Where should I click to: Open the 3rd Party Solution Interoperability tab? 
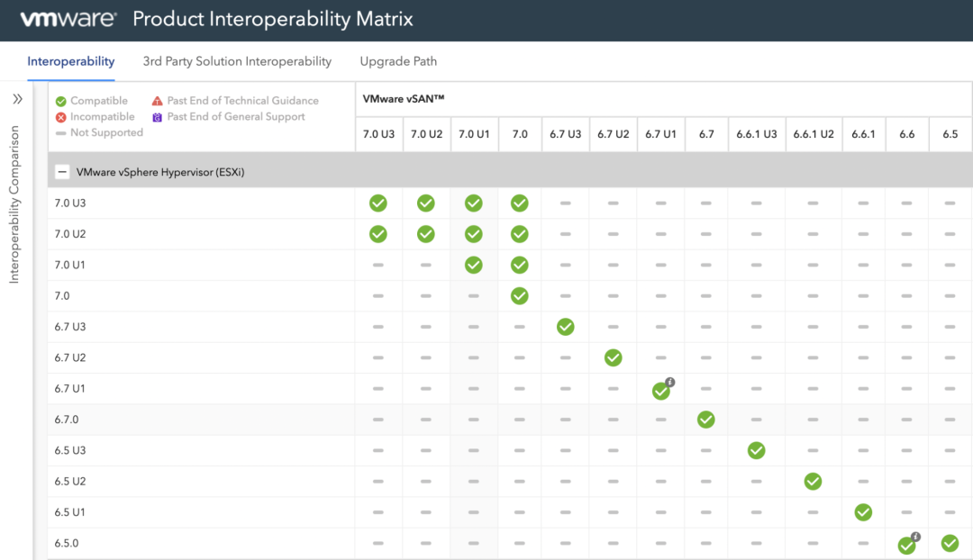coord(237,61)
